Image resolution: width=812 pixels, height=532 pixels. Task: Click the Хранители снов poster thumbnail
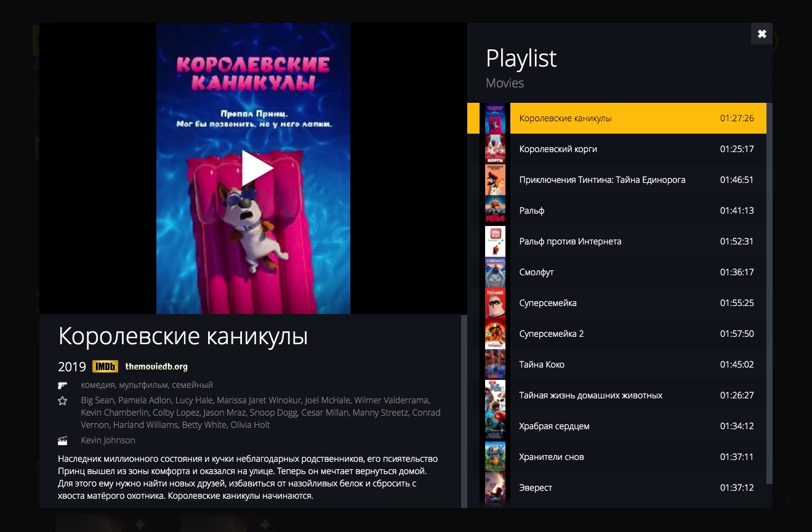click(495, 457)
